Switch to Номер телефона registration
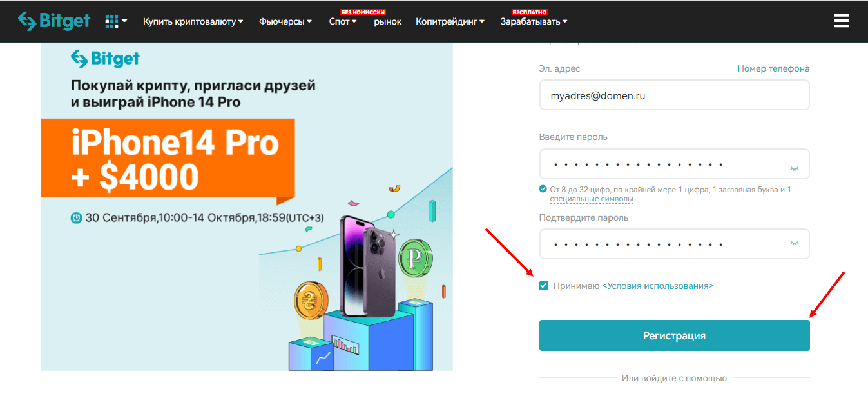Viewport: 868px width, 398px height. (773, 68)
